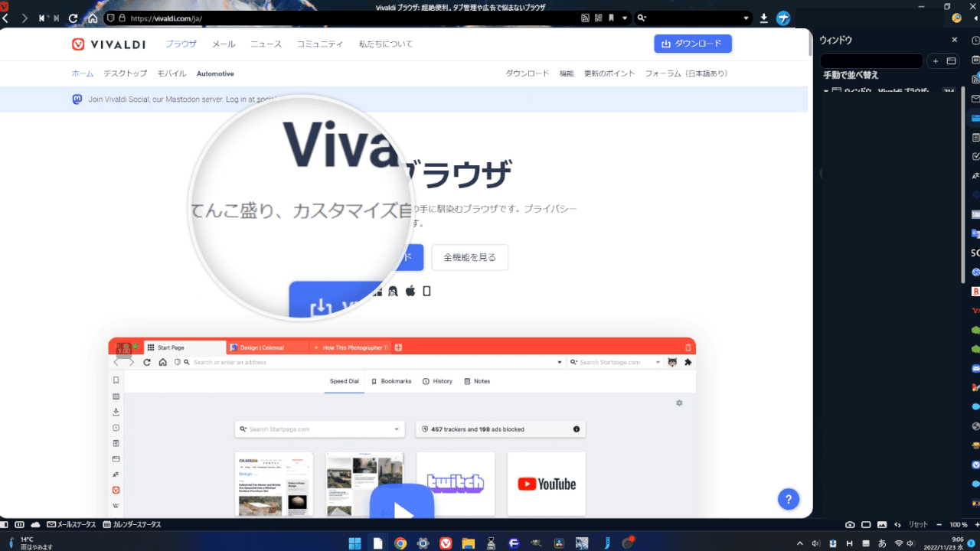Image resolution: width=980 pixels, height=551 pixels.
Task: Click the shield content blocker icon
Action: click(110, 18)
